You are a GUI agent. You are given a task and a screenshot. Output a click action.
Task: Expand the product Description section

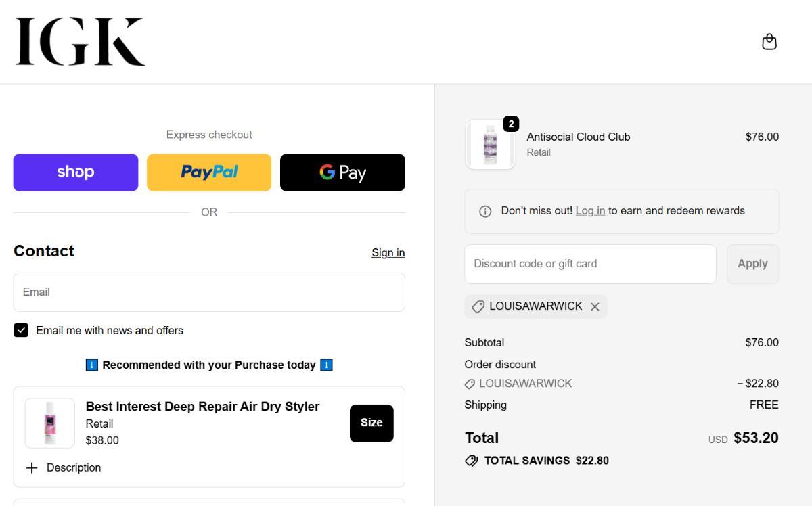click(64, 467)
